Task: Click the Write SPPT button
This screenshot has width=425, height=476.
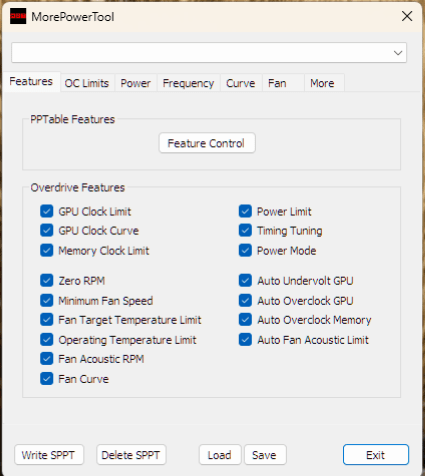Action: tap(49, 455)
